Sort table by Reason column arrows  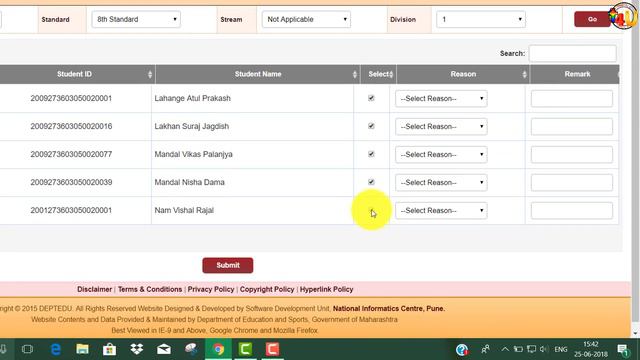click(x=524, y=74)
